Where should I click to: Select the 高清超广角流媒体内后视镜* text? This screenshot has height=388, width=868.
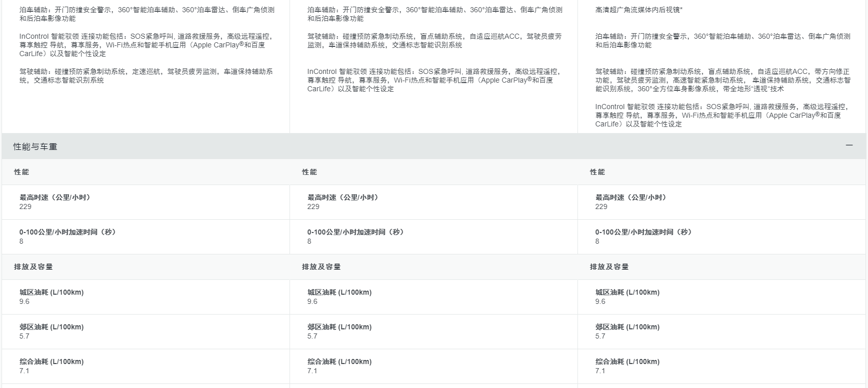[x=639, y=10]
